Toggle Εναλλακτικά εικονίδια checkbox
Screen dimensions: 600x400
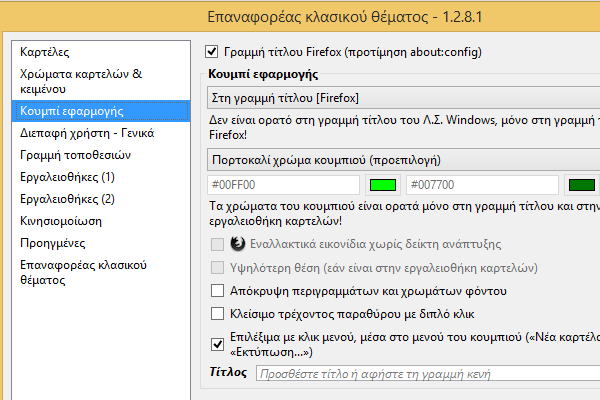pos(217,244)
